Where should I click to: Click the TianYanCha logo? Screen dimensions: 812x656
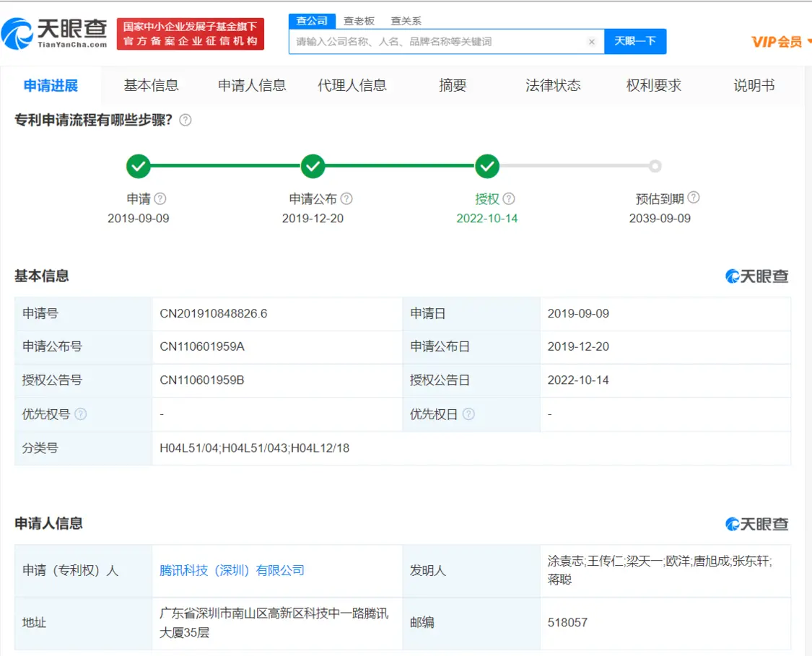point(55,33)
